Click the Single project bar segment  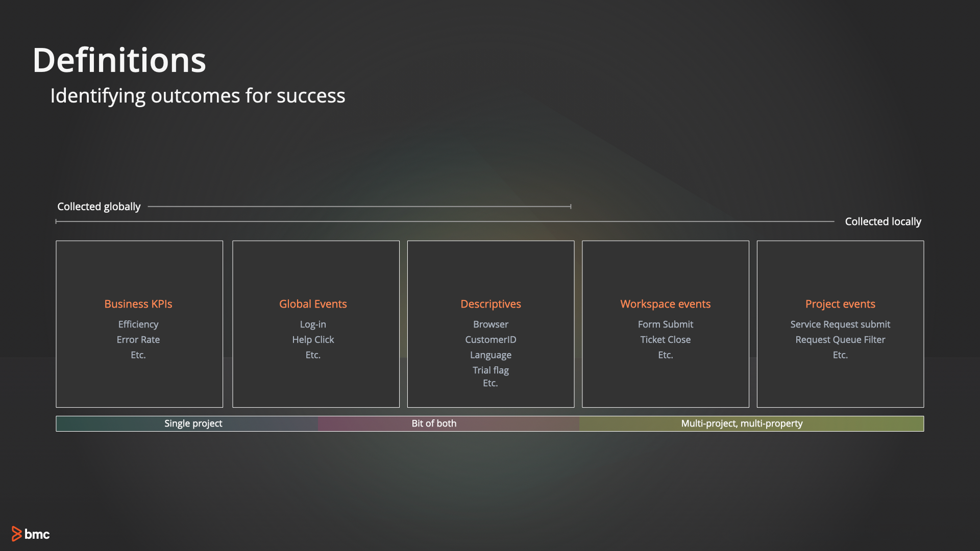tap(193, 423)
